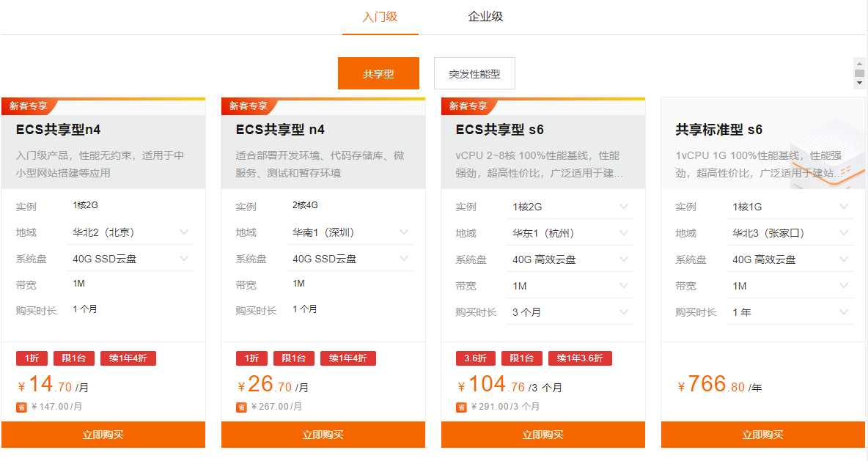Click title 共享标准型 s6
This screenshot has width=868, height=461.
point(719,130)
